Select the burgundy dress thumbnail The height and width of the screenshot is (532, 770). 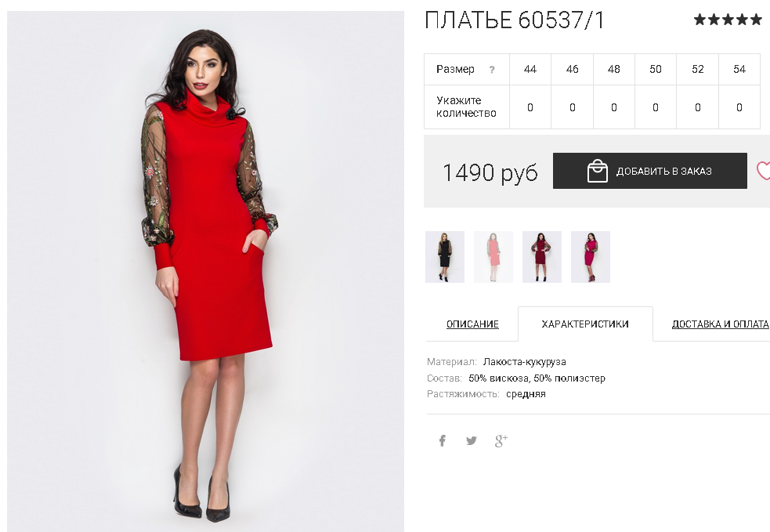pos(542,257)
